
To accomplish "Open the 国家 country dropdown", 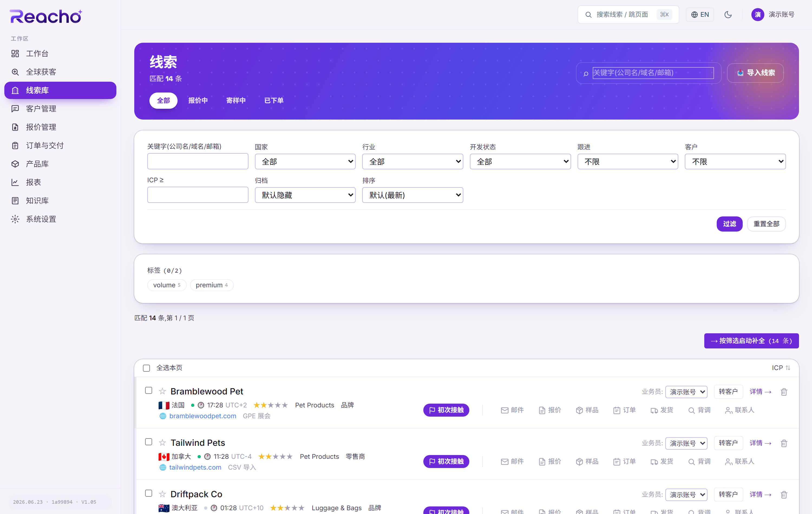I will click(305, 162).
